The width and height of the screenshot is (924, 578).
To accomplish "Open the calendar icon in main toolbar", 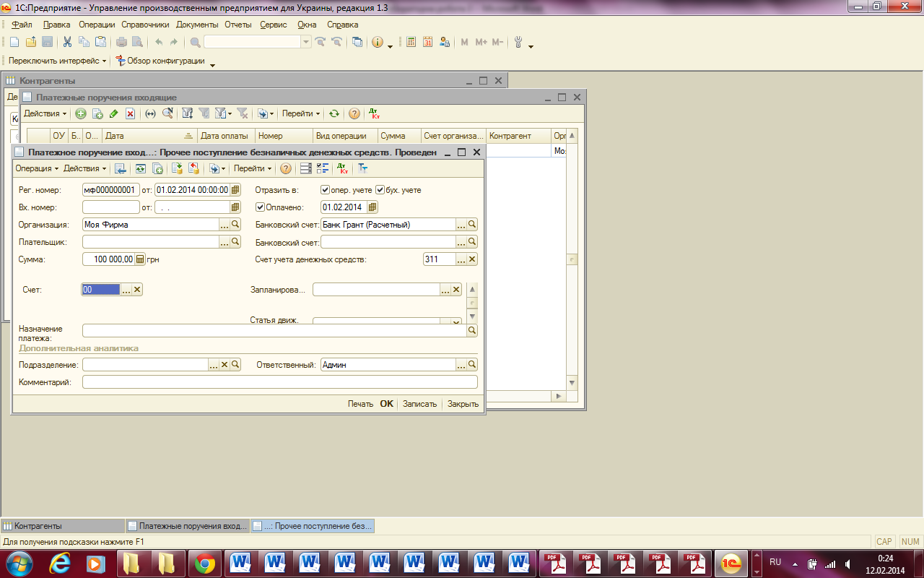I will click(428, 43).
